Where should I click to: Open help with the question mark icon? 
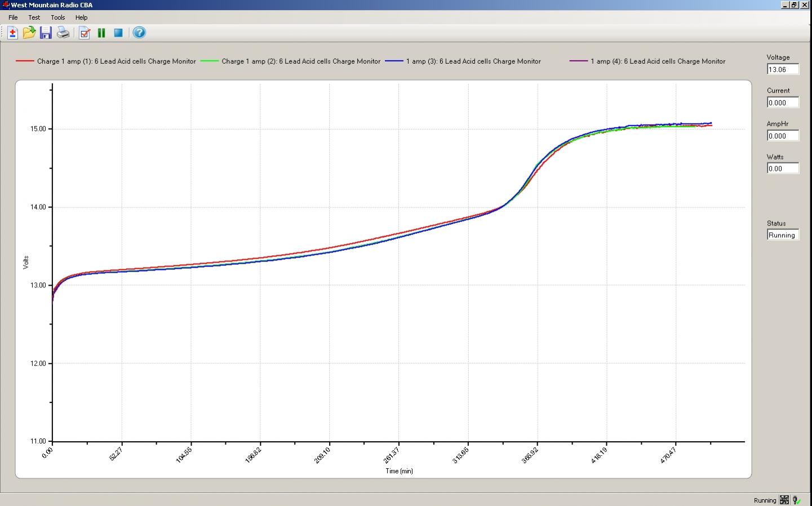139,33
